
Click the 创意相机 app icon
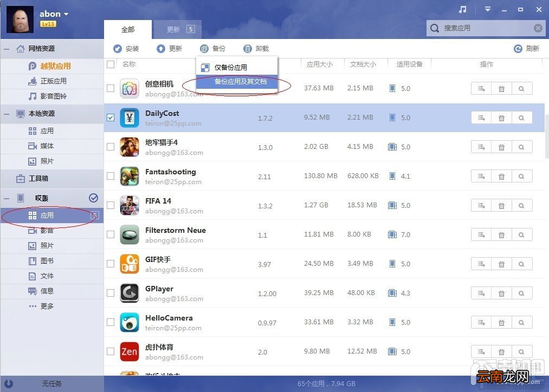130,88
